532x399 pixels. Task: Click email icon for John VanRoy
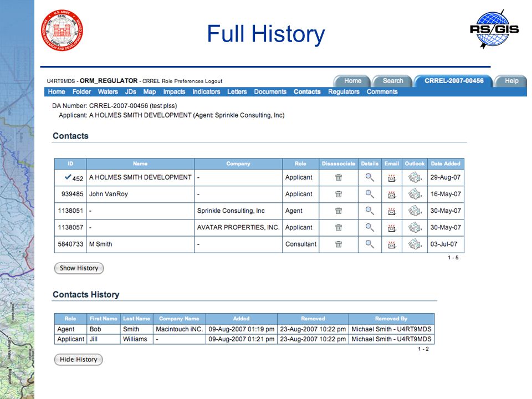click(x=392, y=195)
